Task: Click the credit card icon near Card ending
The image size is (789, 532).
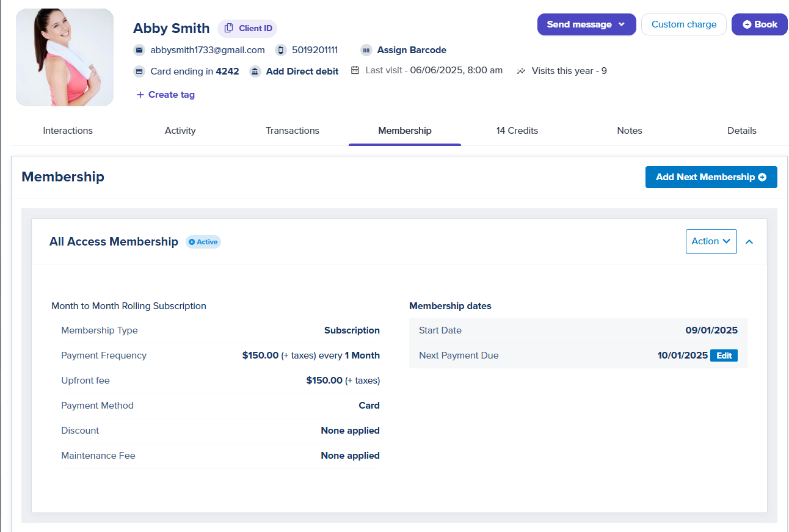Action: point(139,71)
